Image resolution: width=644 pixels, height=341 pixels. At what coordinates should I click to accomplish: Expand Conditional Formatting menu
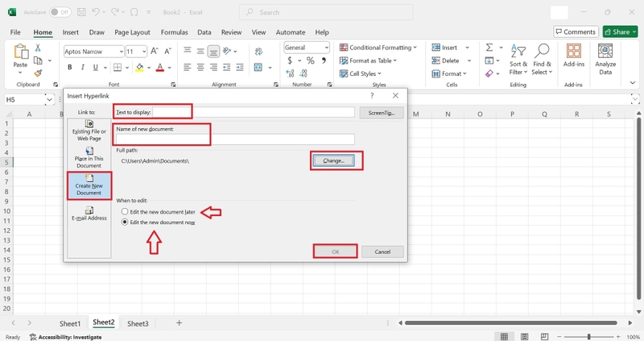(378, 48)
